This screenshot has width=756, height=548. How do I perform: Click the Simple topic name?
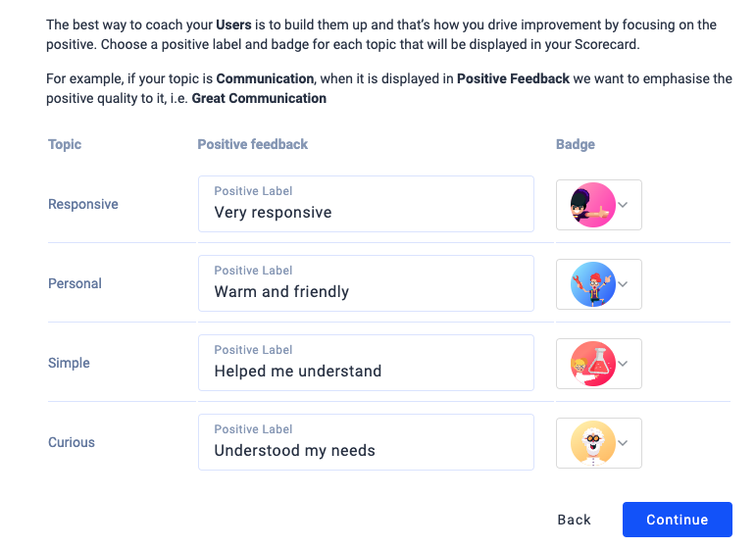[69, 363]
